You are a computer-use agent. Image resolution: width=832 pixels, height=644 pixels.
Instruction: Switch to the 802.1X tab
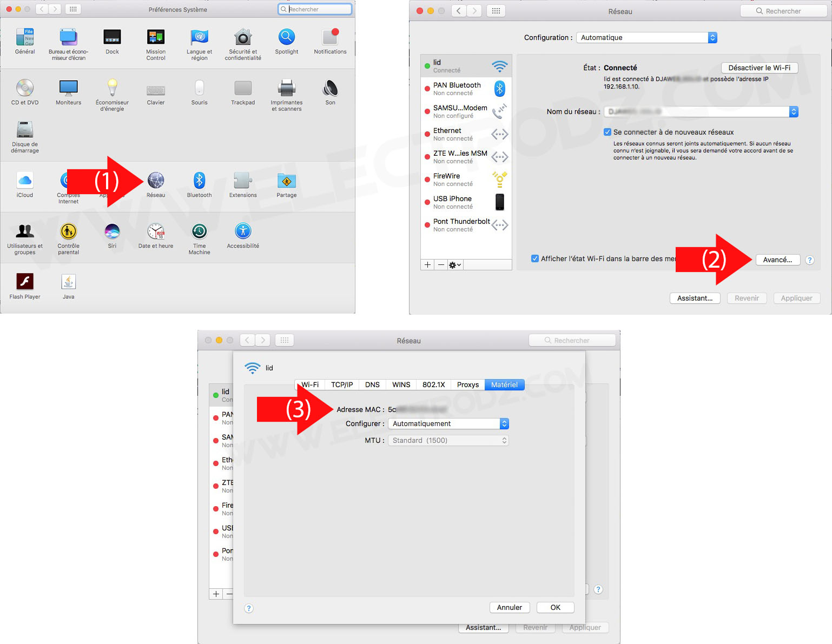(x=434, y=384)
